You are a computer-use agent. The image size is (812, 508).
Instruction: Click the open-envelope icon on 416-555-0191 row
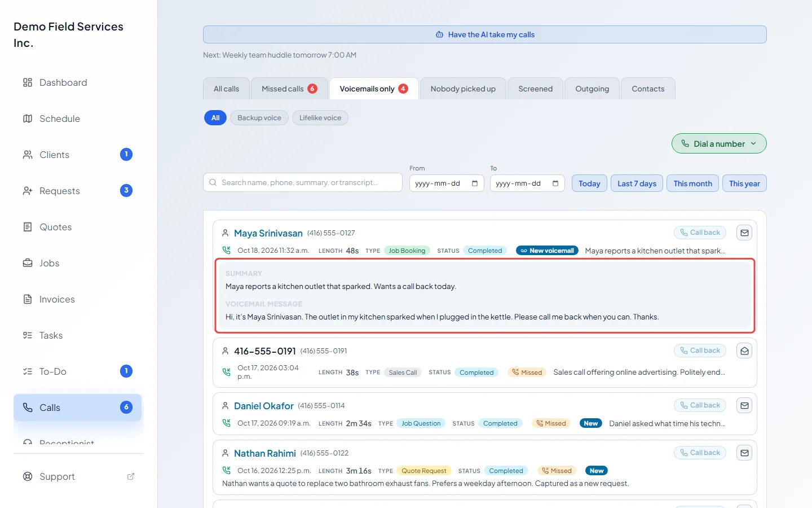744,351
